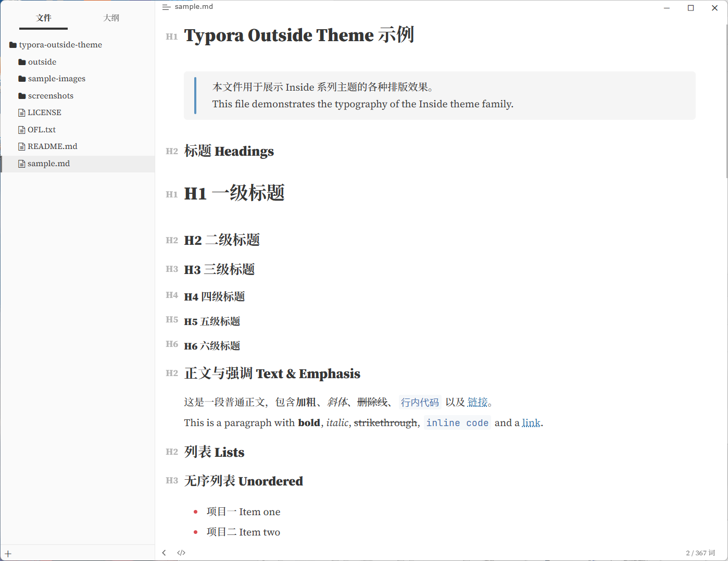
Task: Click the sample-images folder icon
Action: (x=22, y=79)
